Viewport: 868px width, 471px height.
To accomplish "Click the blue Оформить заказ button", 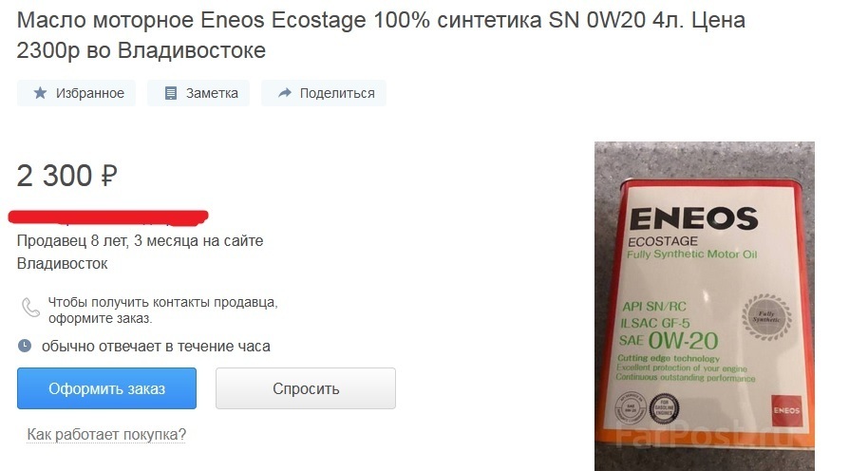I will [x=107, y=388].
